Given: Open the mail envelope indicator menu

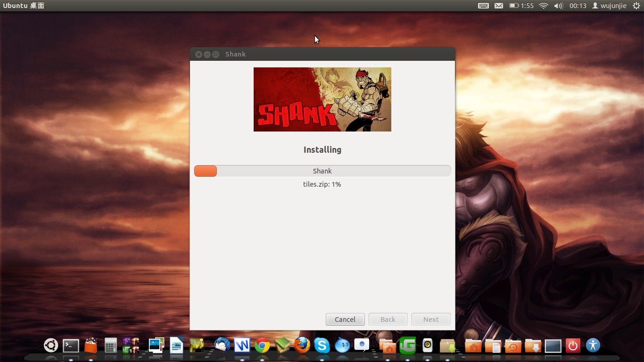Looking at the screenshot, I should 499,6.
